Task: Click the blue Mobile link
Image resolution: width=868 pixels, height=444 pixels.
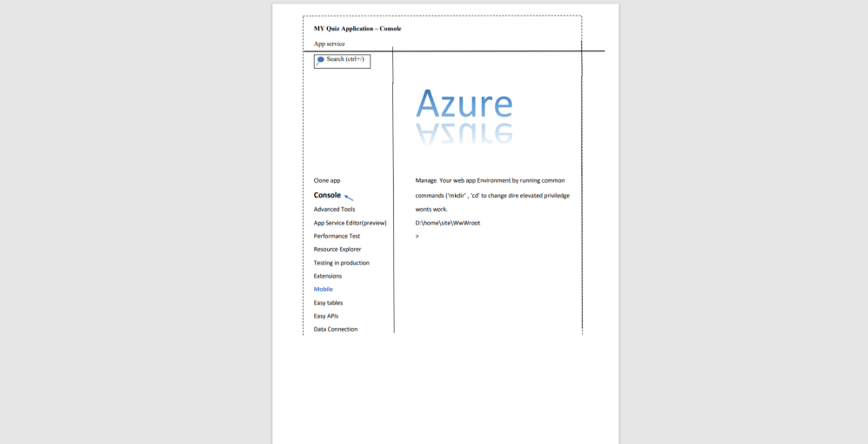Action: click(324, 289)
